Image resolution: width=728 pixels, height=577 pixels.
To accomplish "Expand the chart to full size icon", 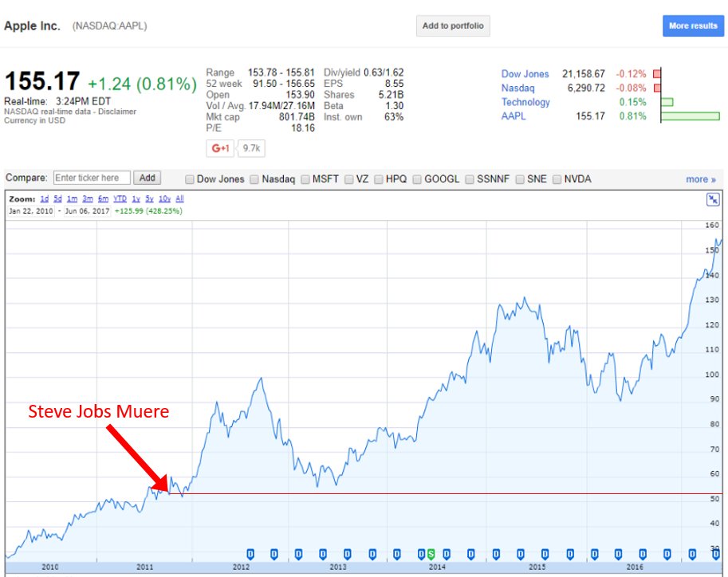I will coord(713,199).
